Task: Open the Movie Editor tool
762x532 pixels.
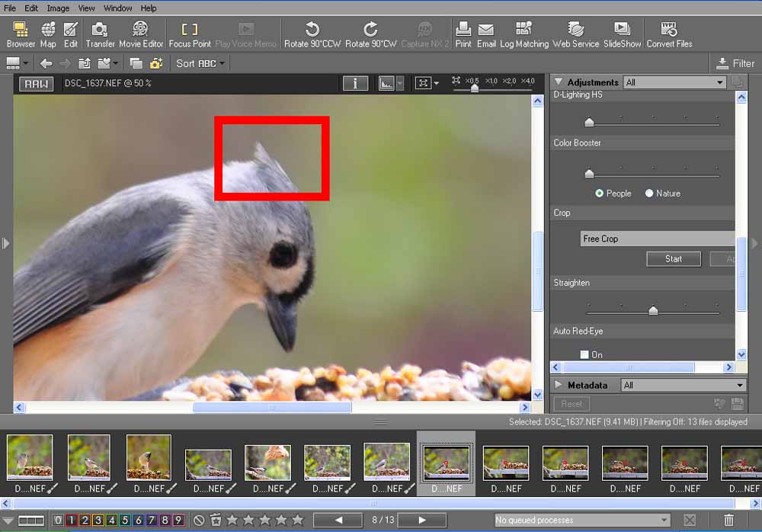Action: [x=141, y=30]
